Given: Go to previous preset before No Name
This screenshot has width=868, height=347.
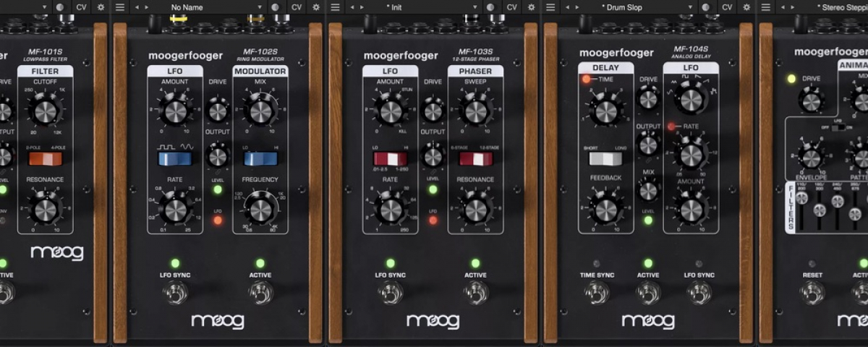Looking at the screenshot, I should click(x=137, y=7).
